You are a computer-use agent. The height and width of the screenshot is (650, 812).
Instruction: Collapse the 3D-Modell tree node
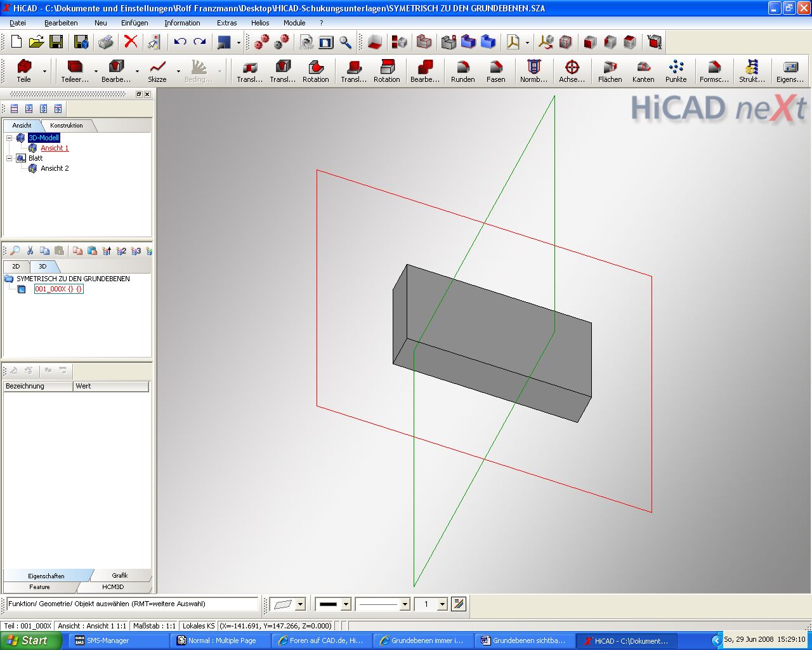[x=10, y=138]
